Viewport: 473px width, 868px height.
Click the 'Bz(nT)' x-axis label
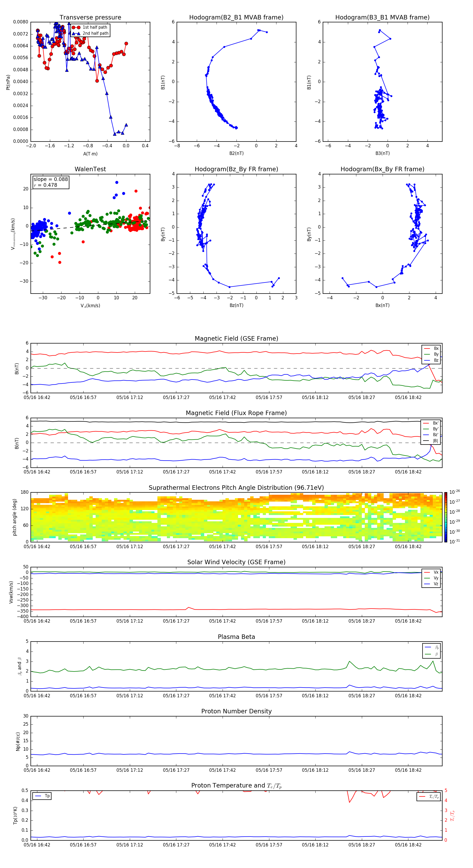pyautogui.click(x=236, y=305)
